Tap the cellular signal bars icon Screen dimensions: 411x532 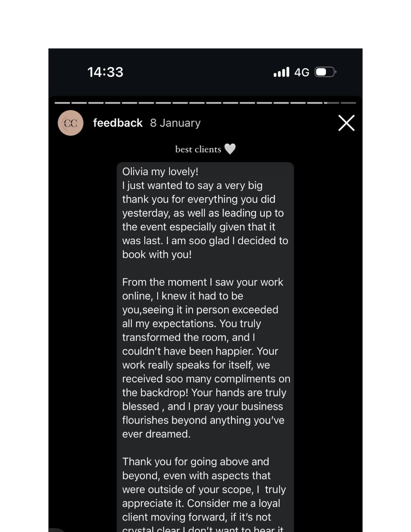tap(281, 72)
